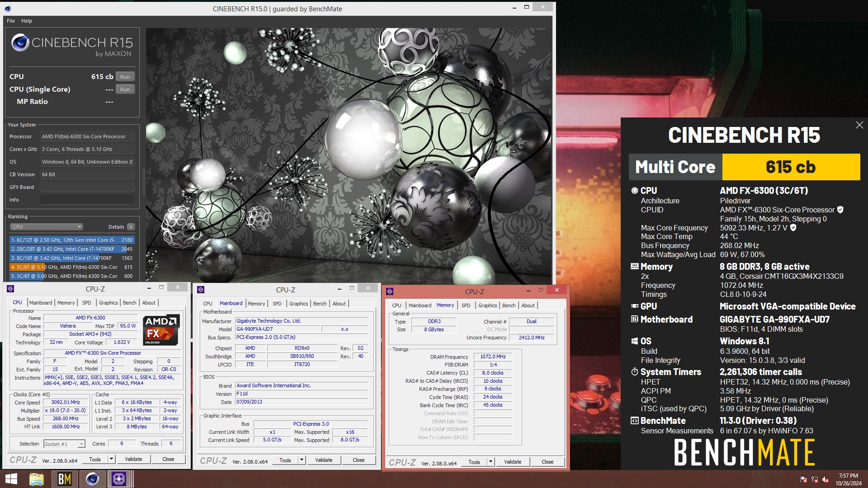
Task: Click the Core Speed 5092.01 MHz value
Action: pos(66,402)
